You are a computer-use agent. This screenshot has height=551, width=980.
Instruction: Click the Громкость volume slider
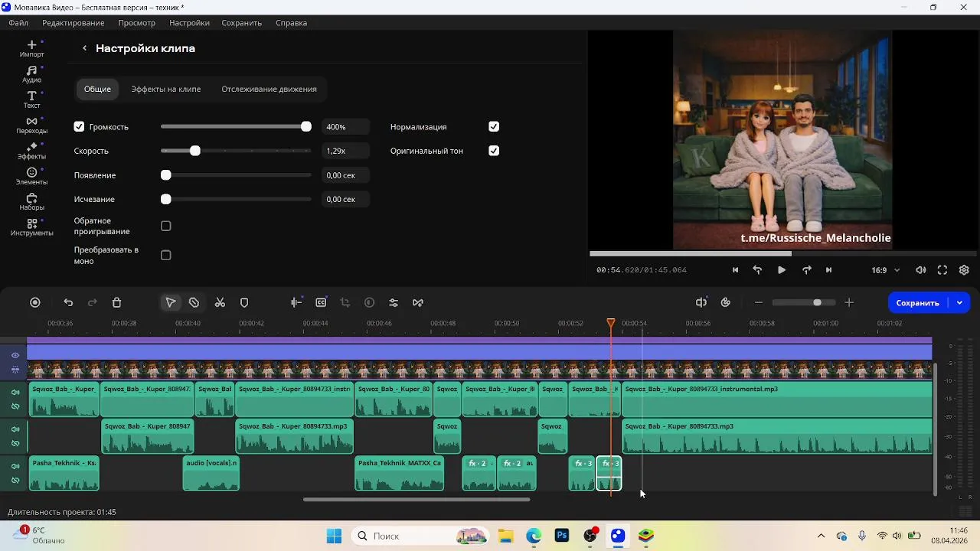pyautogui.click(x=236, y=127)
